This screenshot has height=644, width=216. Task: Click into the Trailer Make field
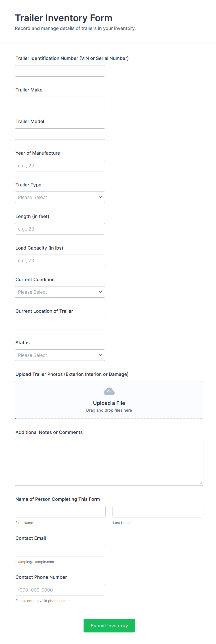click(60, 103)
